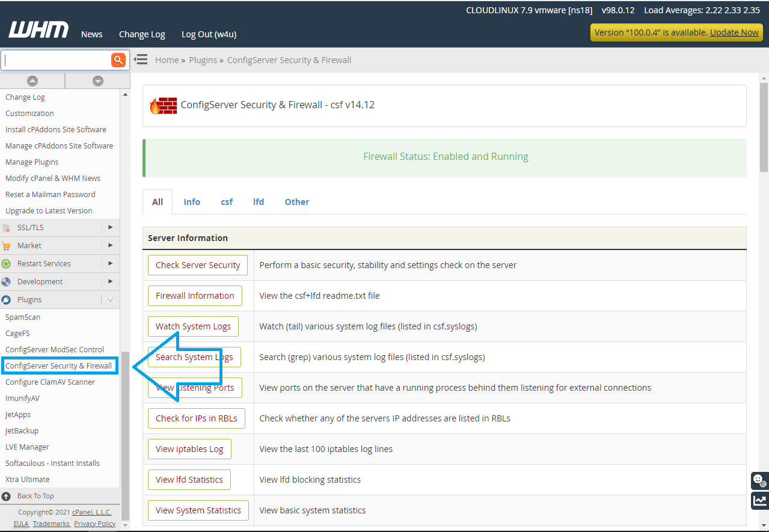The width and height of the screenshot is (769, 532).
Task: Open Configure ClamAV Scanner
Action: click(50, 382)
